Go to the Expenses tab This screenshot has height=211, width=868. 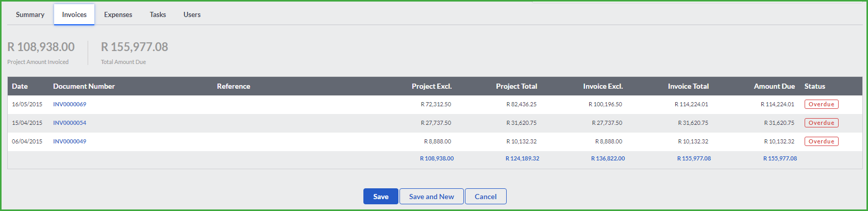118,14
